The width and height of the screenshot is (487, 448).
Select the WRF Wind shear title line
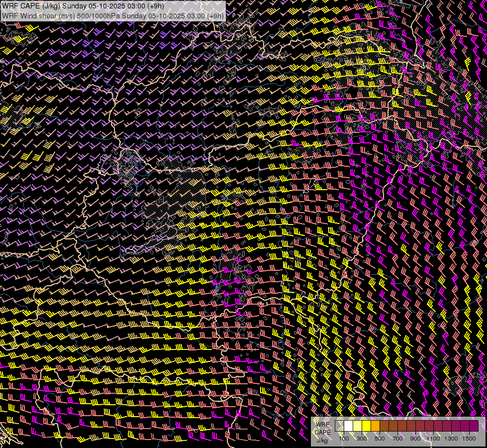(113, 15)
